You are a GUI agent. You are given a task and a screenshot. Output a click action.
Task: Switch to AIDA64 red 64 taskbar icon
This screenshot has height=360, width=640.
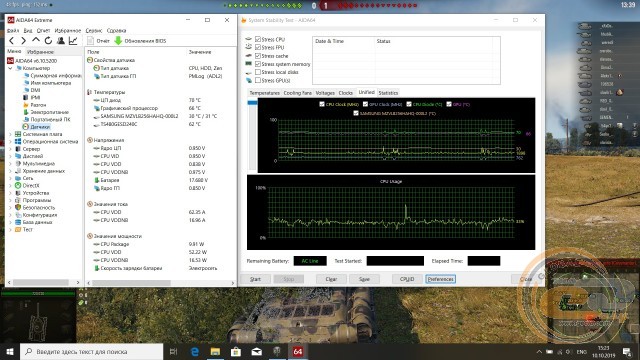[x=298, y=351]
